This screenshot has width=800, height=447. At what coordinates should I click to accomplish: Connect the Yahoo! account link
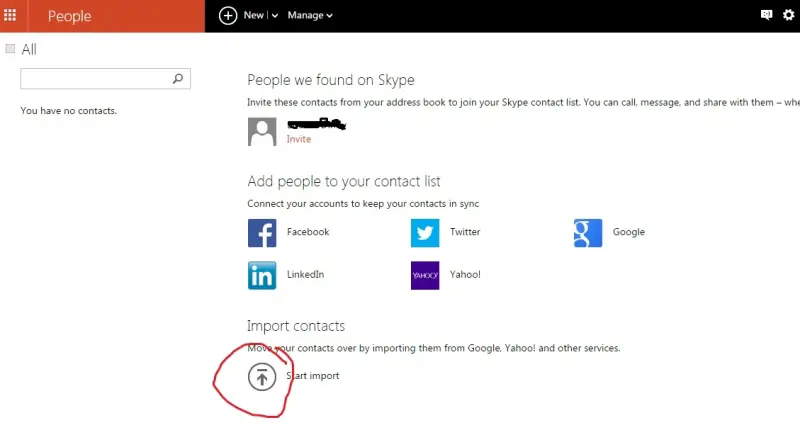(465, 275)
